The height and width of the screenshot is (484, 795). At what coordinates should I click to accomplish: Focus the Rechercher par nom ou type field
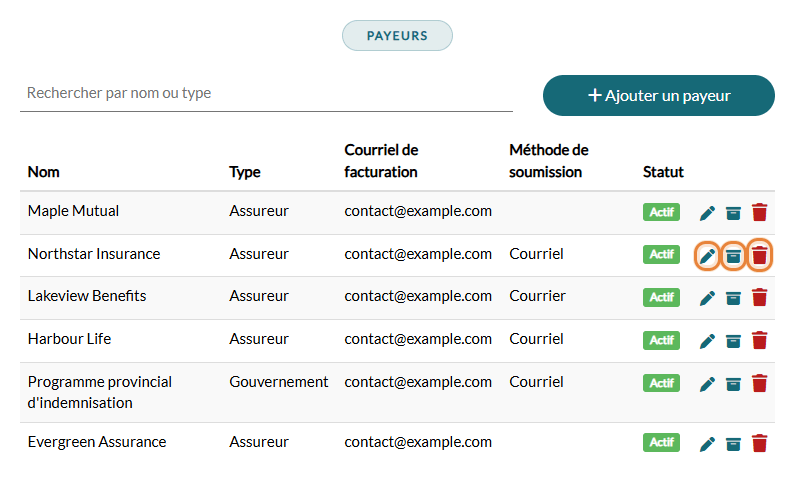(266, 93)
